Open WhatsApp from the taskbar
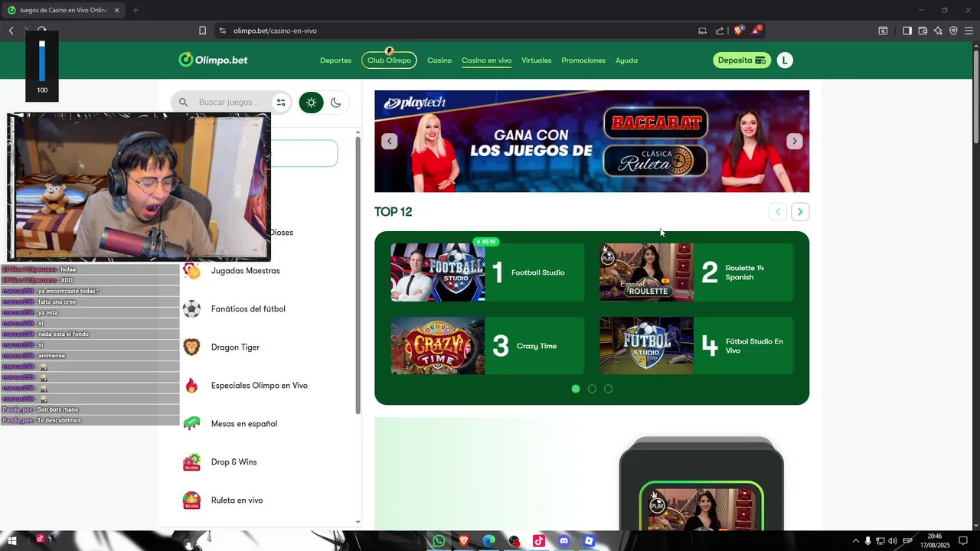This screenshot has width=980, height=551. coord(439,541)
